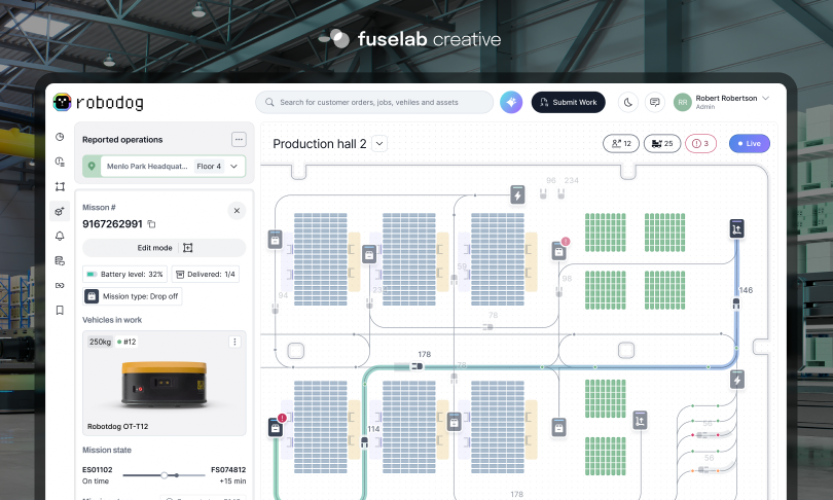Click the operators count 12 badge

coord(621,143)
